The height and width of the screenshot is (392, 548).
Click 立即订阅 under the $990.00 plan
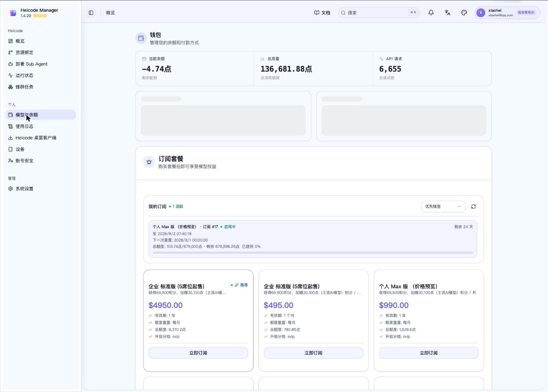tap(429, 353)
